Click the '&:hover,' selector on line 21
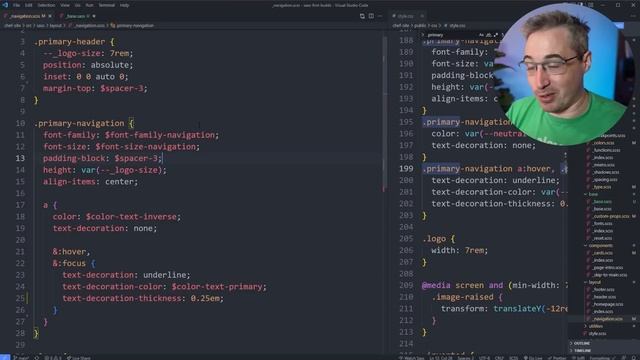The image size is (640, 360). (71, 252)
